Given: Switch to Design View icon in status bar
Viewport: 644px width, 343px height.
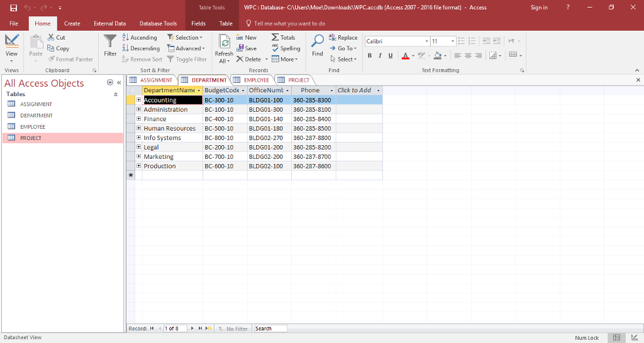Looking at the screenshot, I should click(x=634, y=338).
